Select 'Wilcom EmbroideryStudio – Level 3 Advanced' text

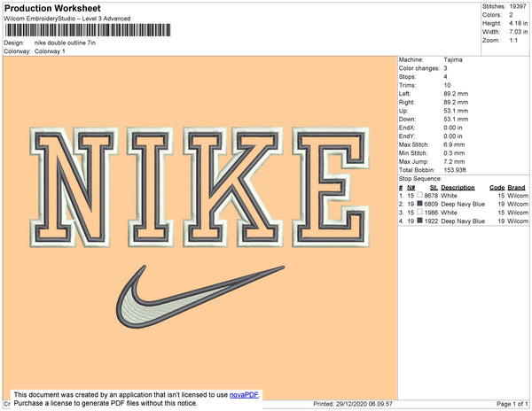point(67,19)
